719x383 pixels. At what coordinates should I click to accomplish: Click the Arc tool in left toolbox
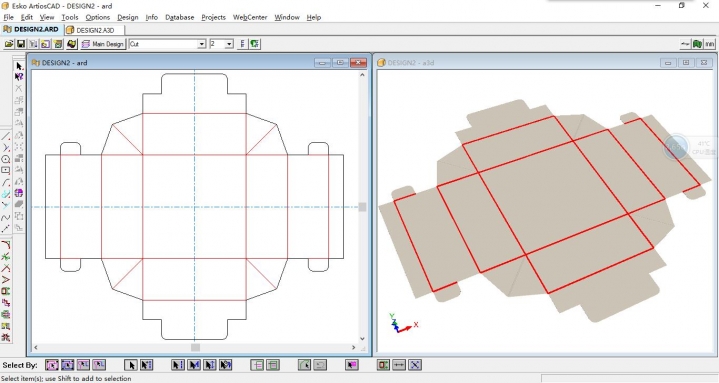[6, 183]
